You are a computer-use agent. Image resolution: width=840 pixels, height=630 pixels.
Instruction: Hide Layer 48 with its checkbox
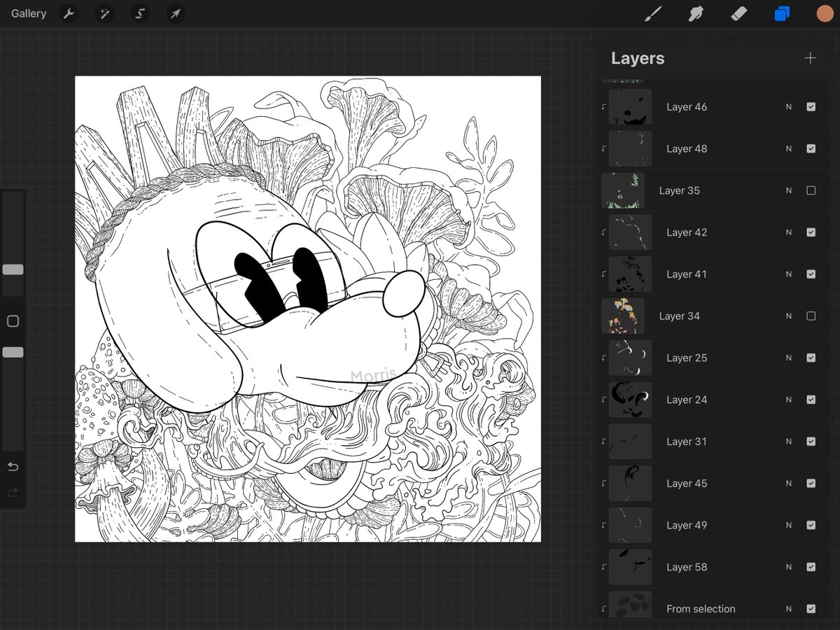(811, 148)
